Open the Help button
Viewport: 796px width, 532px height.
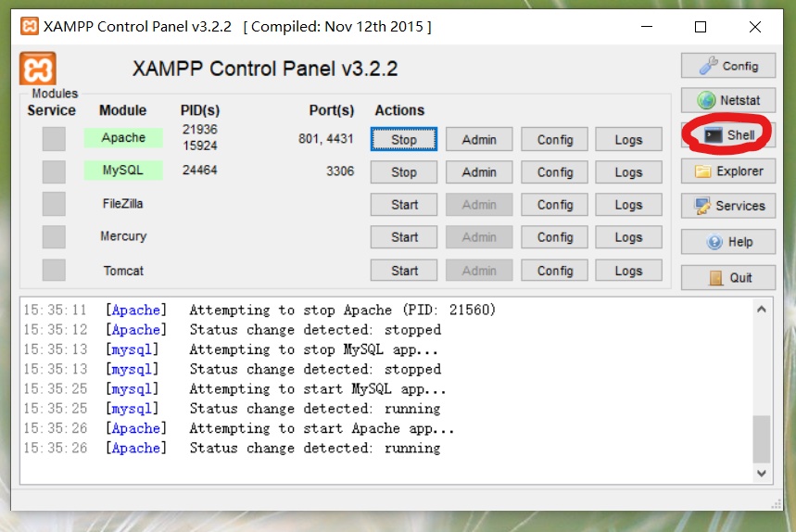(728, 242)
